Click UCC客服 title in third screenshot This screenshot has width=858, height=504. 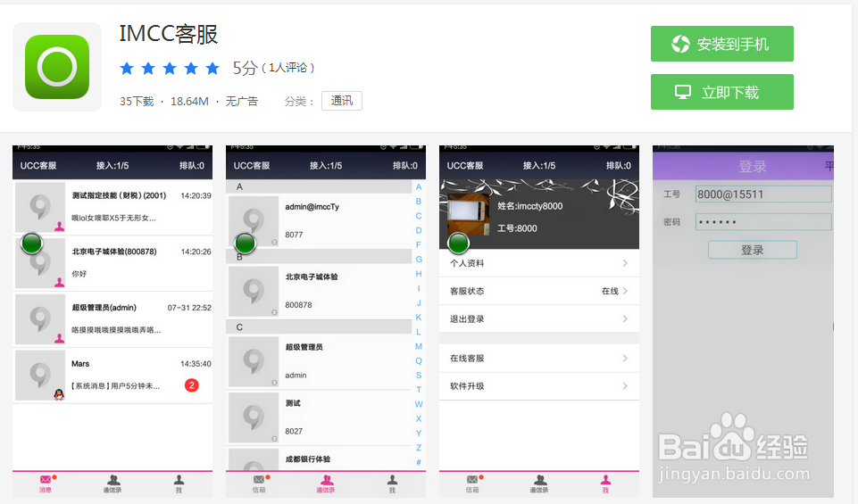[x=465, y=166]
